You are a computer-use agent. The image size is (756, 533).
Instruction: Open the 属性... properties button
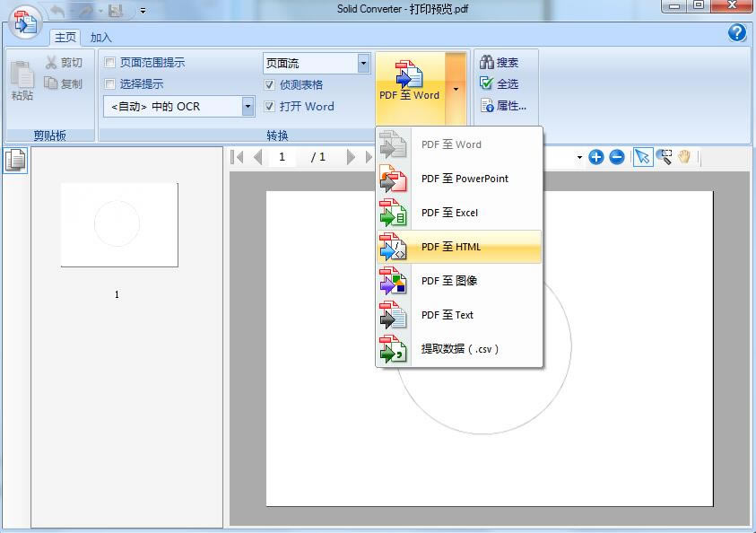(x=503, y=106)
